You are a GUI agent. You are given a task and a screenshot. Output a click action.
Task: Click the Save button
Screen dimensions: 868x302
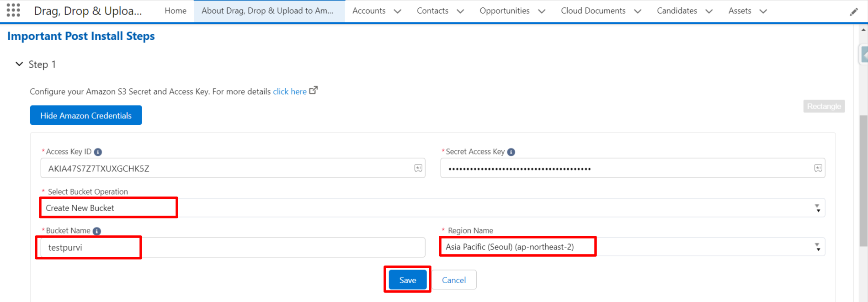pos(407,280)
